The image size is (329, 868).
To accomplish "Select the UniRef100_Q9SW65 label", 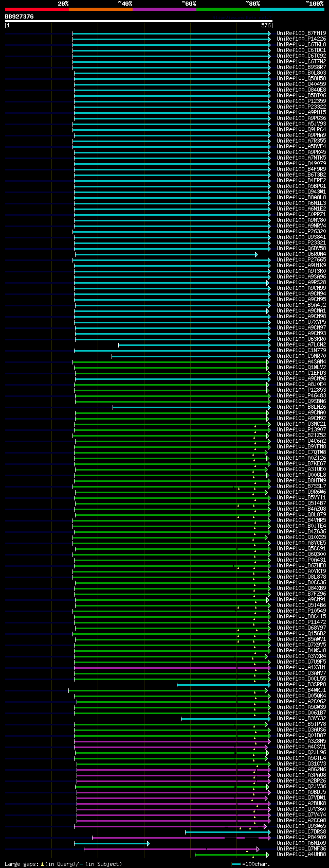I will 301,826.
